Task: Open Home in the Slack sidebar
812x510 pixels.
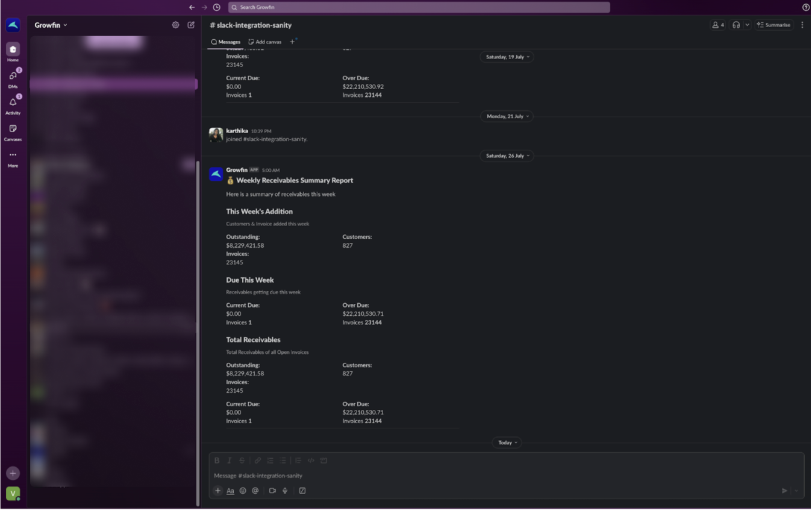Action: 13,52
